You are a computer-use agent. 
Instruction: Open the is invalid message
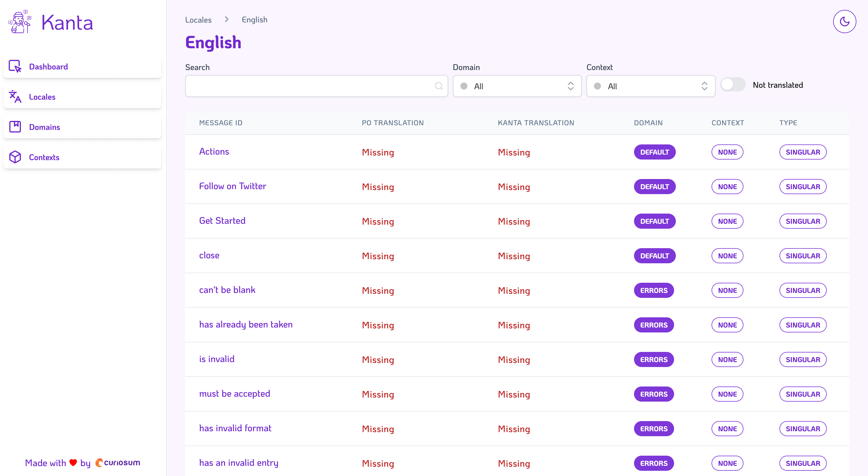(217, 359)
